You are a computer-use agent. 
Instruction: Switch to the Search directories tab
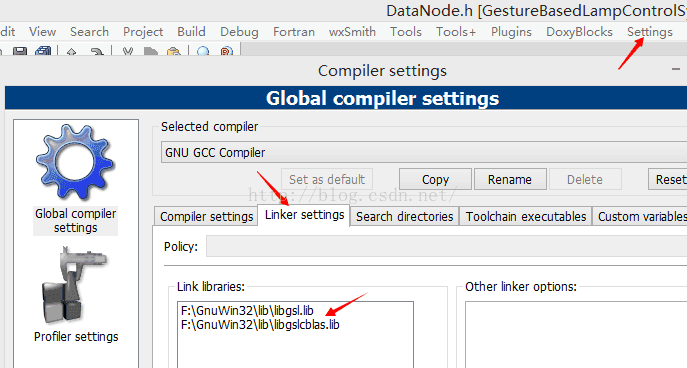pyautogui.click(x=404, y=216)
